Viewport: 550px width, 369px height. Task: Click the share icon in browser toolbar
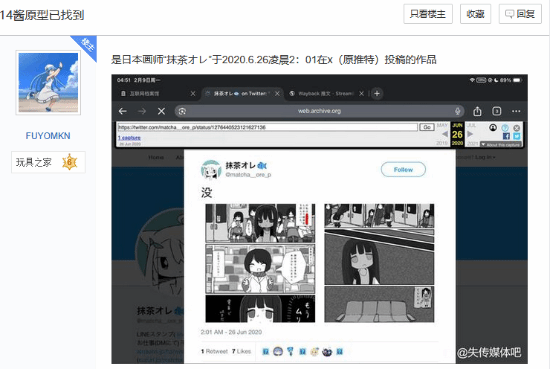click(477, 111)
